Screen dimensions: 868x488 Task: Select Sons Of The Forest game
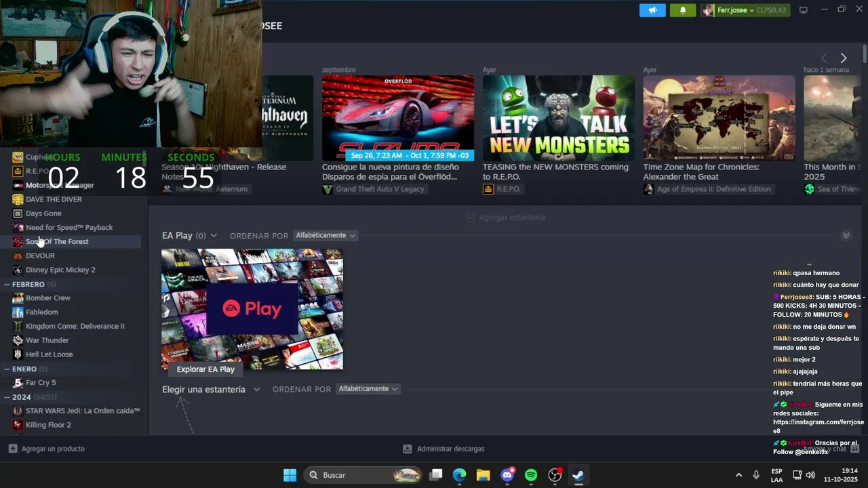pyautogui.click(x=57, y=242)
